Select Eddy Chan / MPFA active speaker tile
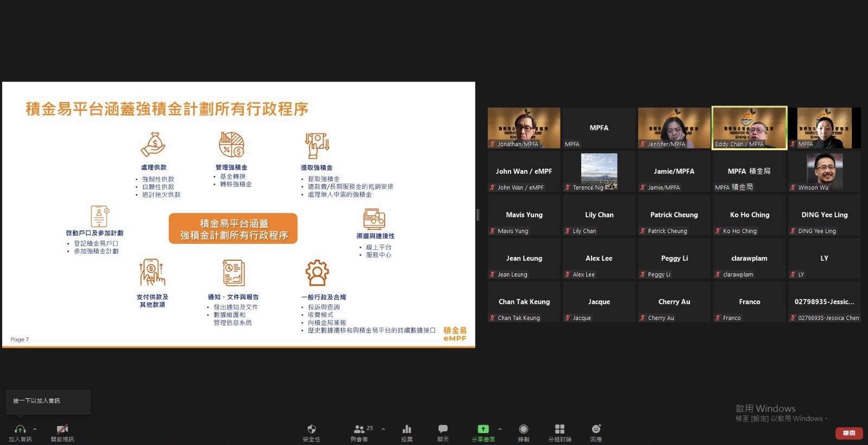Image resolution: width=868 pixels, height=445 pixels. pos(750,128)
